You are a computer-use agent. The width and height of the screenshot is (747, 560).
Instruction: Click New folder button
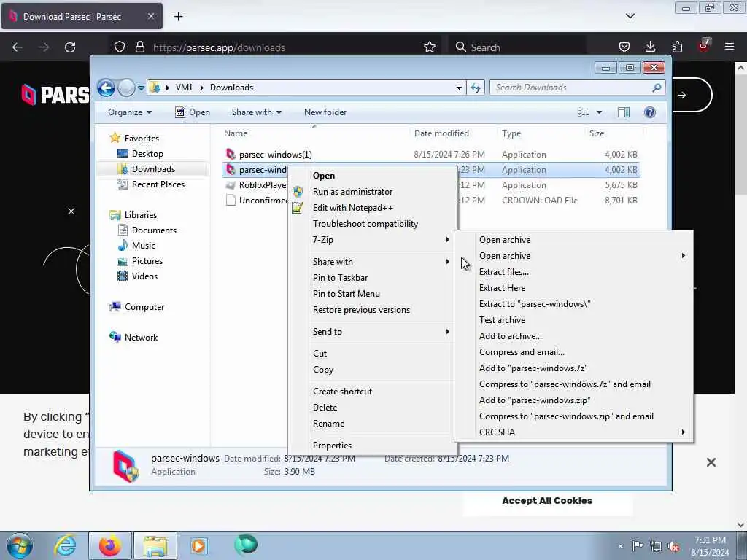325,112
